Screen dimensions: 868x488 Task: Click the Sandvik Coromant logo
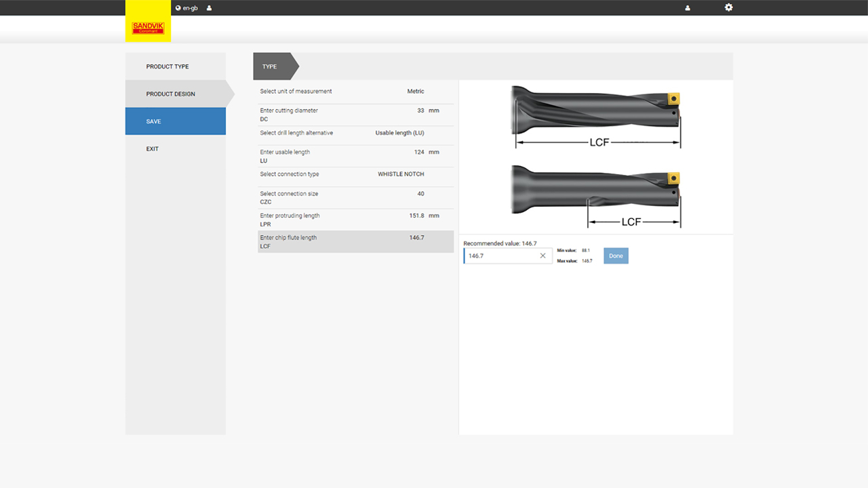coord(148,28)
